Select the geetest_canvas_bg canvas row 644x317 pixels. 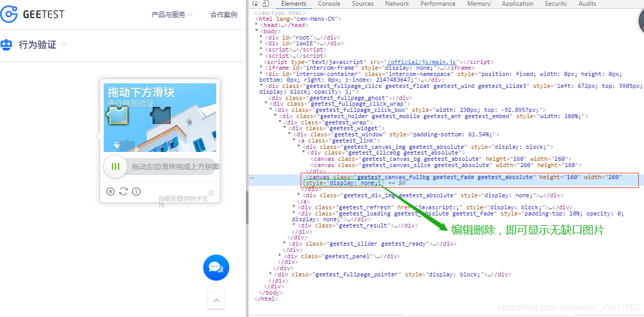coord(441,159)
